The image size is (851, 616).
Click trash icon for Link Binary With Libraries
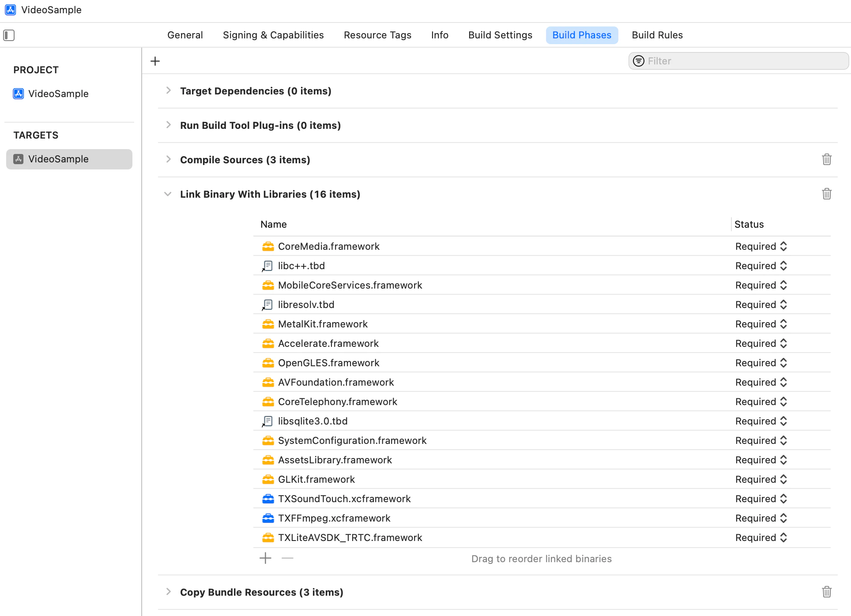coord(827,194)
